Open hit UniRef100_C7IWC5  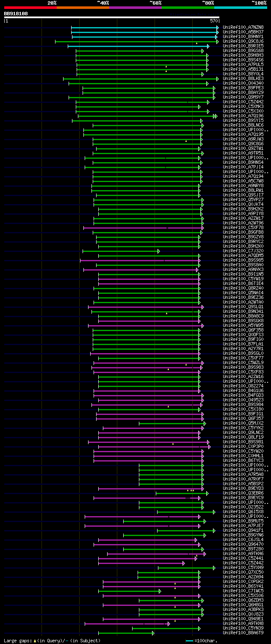pos(242,591)
